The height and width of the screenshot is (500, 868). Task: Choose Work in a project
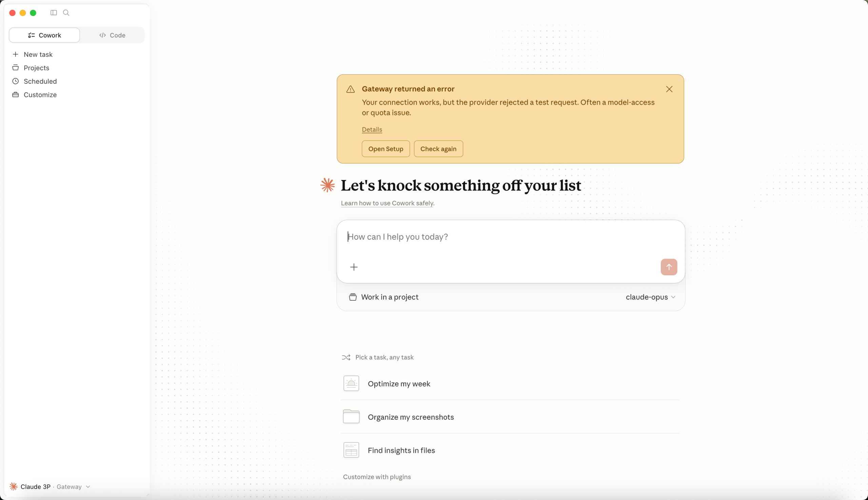click(383, 297)
